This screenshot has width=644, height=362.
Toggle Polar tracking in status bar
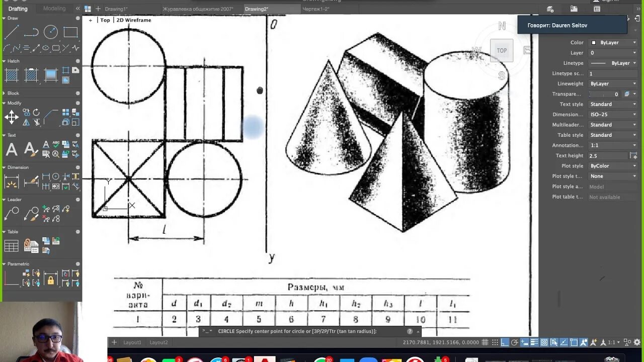tap(515, 342)
